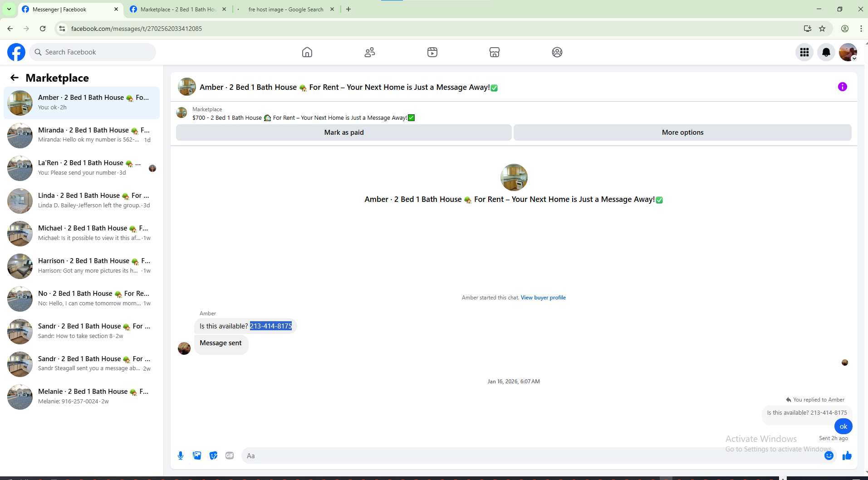
Task: Open Sandr Steagall sent message chat
Action: tap(82, 364)
